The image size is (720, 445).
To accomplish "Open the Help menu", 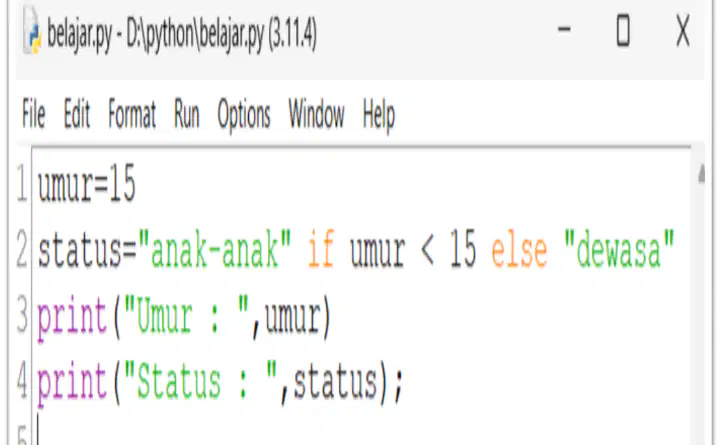I will click(x=378, y=115).
